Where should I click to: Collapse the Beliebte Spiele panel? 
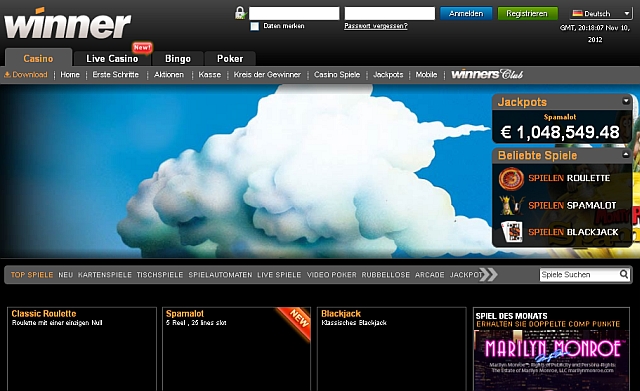(626, 154)
